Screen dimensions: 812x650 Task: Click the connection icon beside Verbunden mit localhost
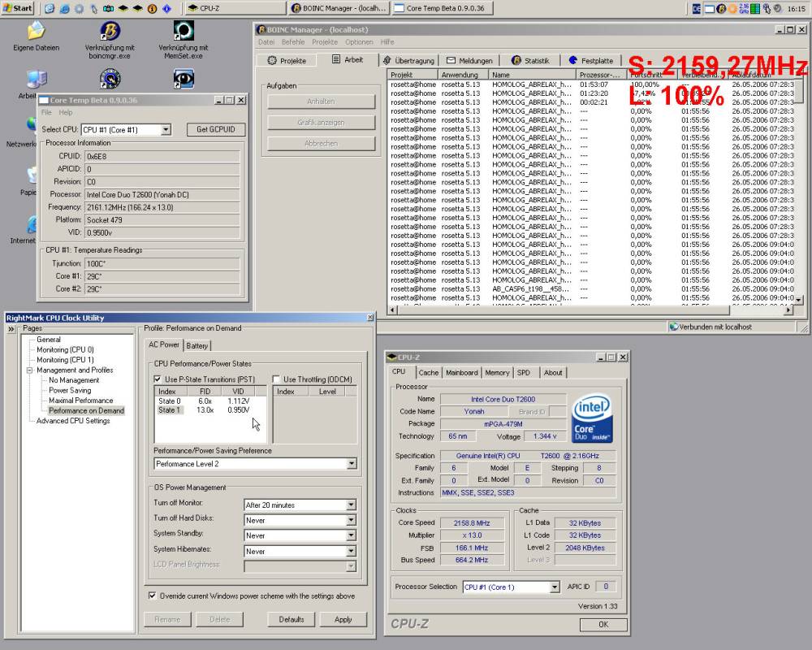pyautogui.click(x=673, y=327)
